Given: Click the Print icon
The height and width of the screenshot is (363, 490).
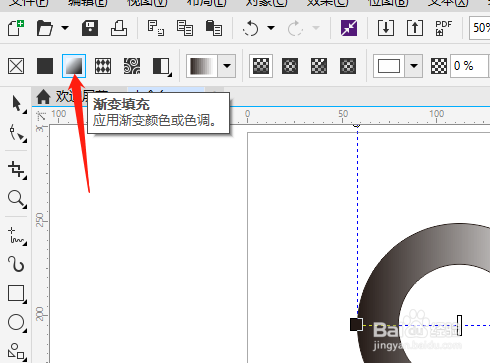Looking at the screenshot, I should (119, 28).
